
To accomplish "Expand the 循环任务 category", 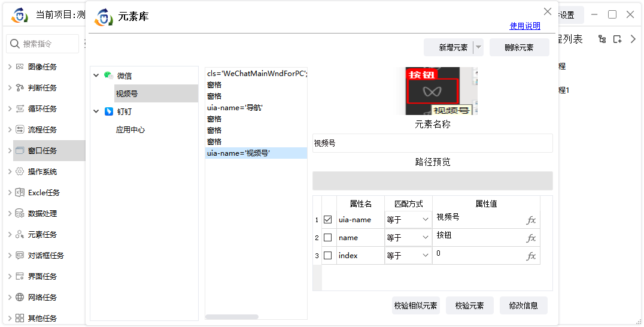I will point(10,108).
